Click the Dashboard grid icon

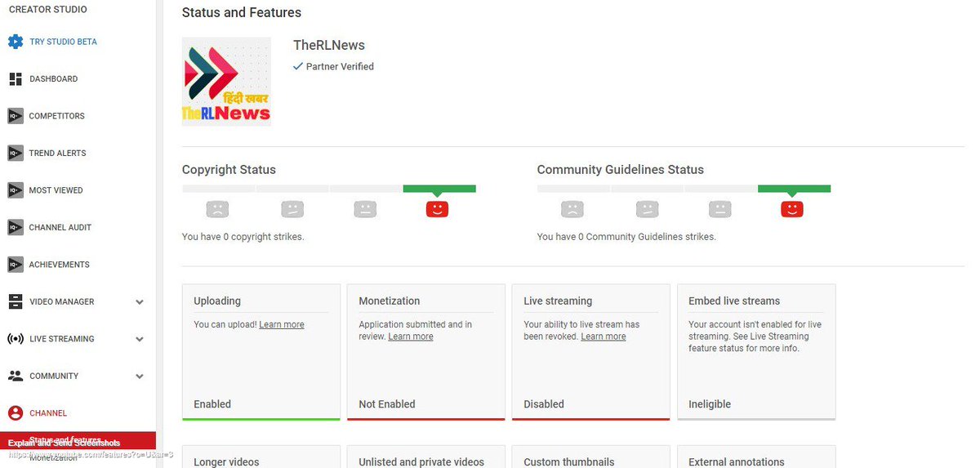click(16, 79)
